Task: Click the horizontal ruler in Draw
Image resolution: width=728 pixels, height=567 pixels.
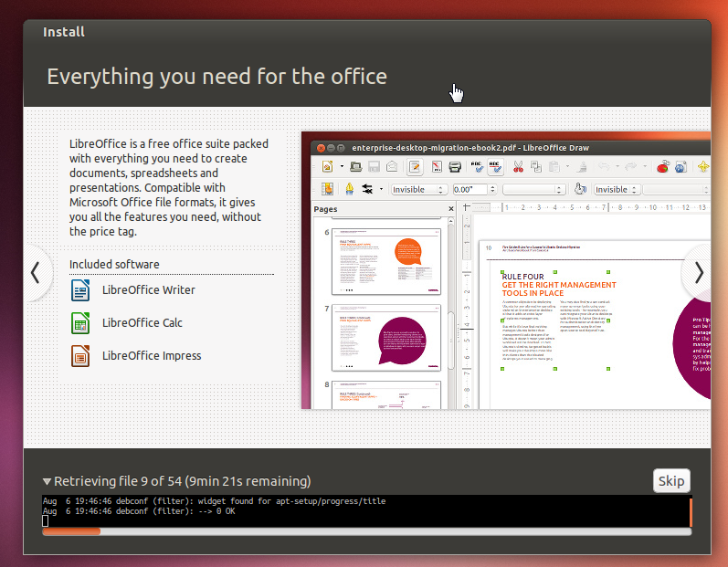Action: (590, 207)
